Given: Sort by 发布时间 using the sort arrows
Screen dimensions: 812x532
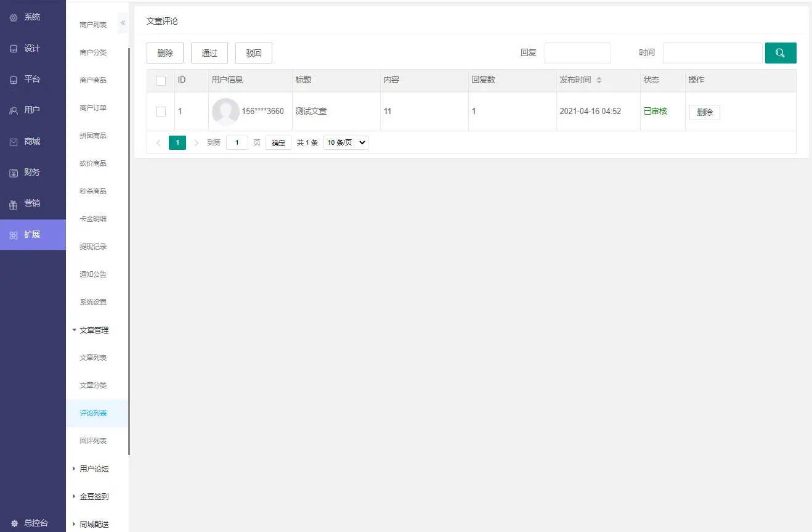Looking at the screenshot, I should pyautogui.click(x=599, y=80).
